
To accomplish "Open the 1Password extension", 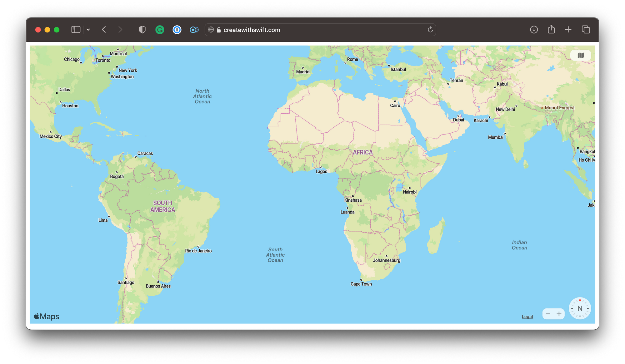I will 177,30.
